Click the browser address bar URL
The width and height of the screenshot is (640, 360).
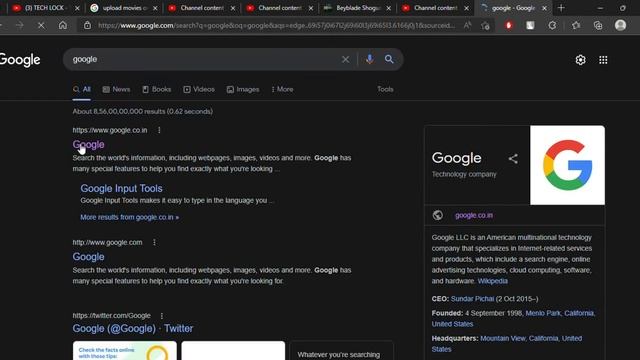pyautogui.click(x=276, y=26)
